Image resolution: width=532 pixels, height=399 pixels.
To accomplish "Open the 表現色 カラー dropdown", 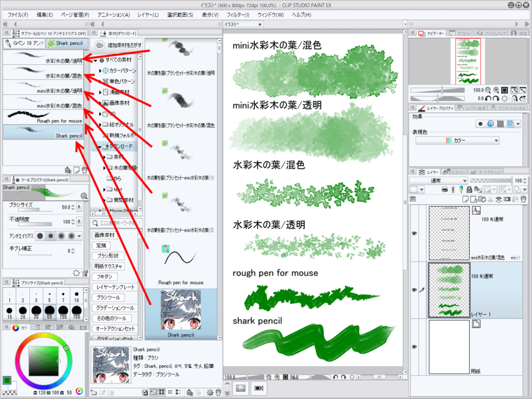I will coord(457,141).
